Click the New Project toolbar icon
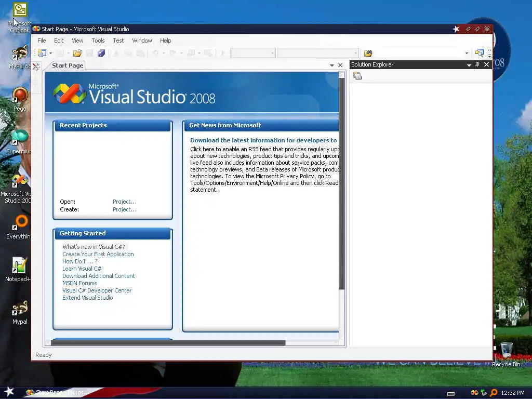 (42, 53)
